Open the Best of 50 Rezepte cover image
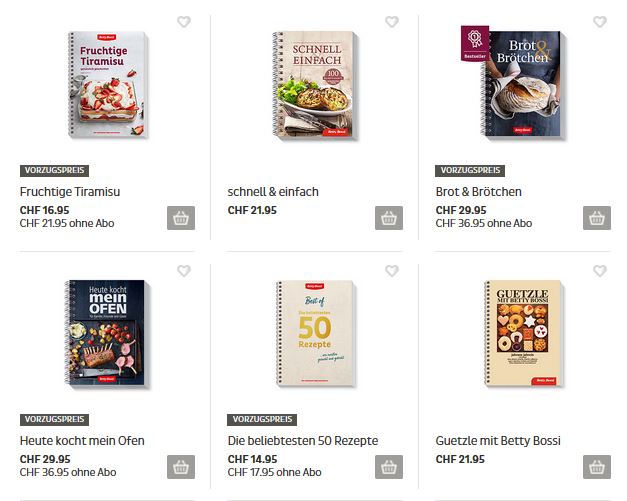This screenshot has height=501, width=627. [x=316, y=333]
